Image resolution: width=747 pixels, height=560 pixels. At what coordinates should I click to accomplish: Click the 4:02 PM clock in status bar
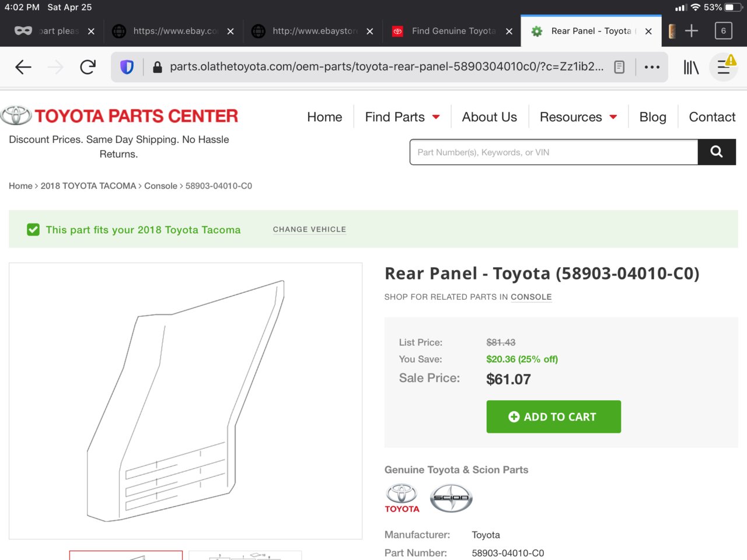(x=22, y=8)
